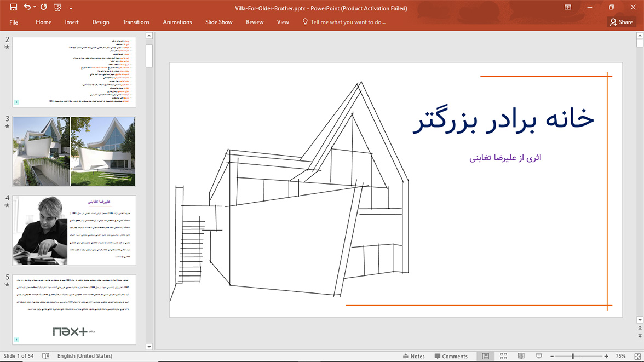Click the Undo arrow icon
This screenshot has height=362, width=644.
click(x=27, y=7)
